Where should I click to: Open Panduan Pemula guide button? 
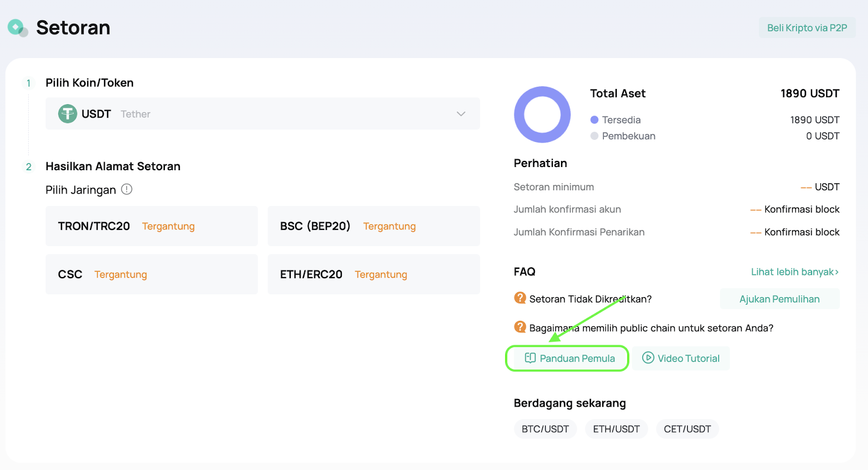click(x=567, y=358)
